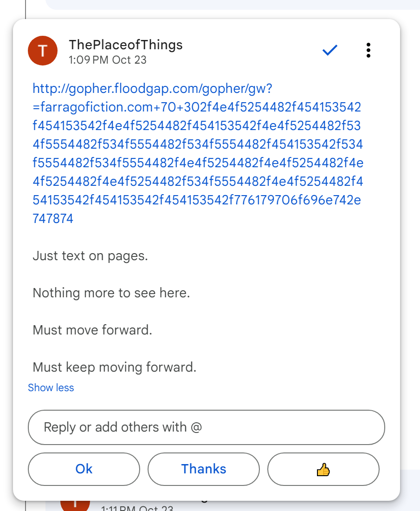Screen dimensions: 420x511
Task: Click the line "Just text on pages."
Action: pyautogui.click(x=90, y=256)
